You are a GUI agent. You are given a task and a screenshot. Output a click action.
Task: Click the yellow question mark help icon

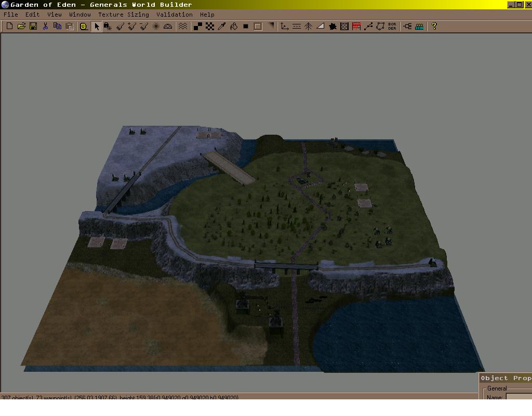434,26
